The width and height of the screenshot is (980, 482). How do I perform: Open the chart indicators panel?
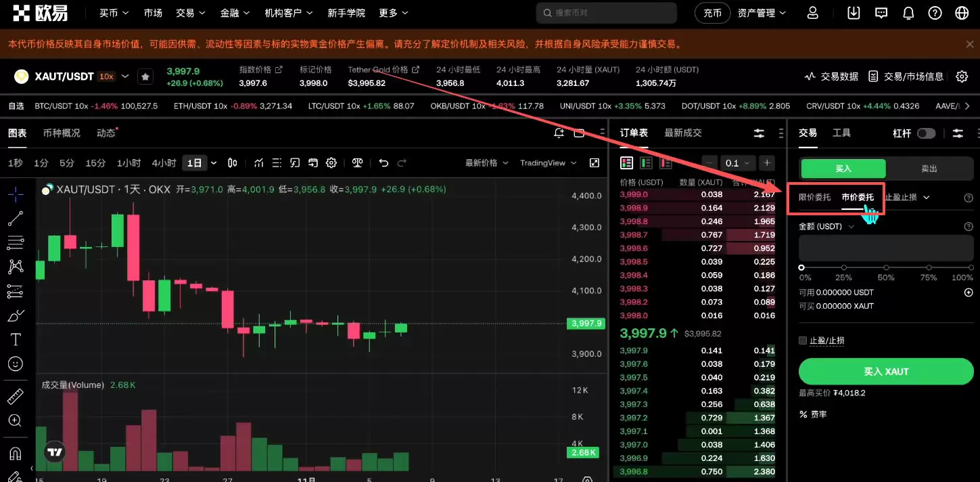259,162
